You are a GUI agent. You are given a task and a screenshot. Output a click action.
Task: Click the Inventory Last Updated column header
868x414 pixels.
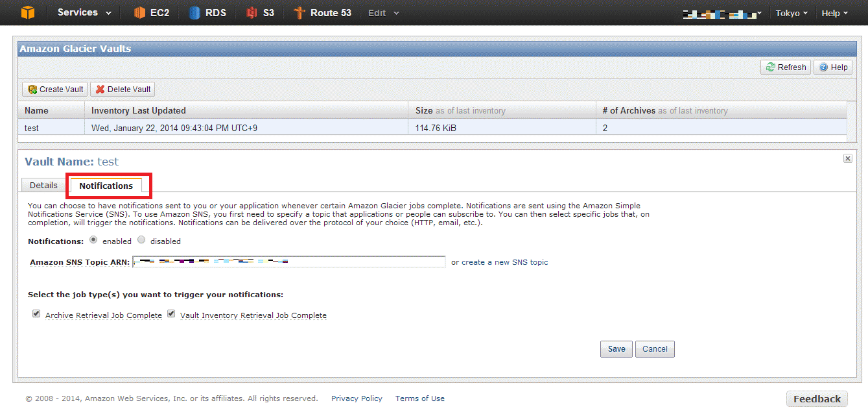coord(247,110)
